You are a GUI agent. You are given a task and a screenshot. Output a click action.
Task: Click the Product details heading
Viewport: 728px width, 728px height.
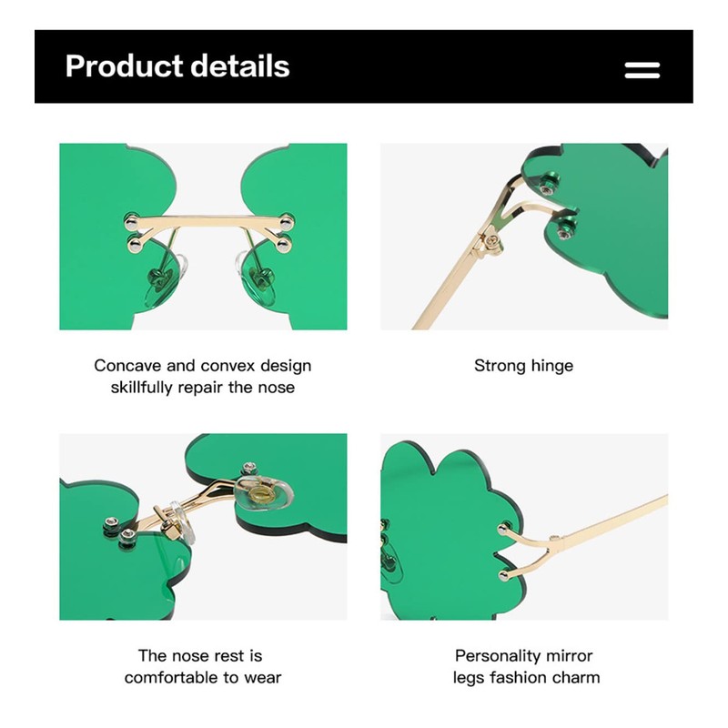[177, 66]
